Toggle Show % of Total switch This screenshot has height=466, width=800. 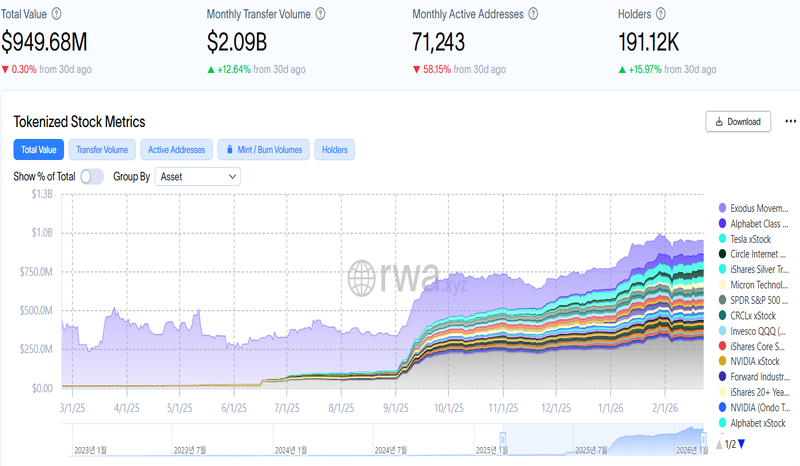pos(92,176)
